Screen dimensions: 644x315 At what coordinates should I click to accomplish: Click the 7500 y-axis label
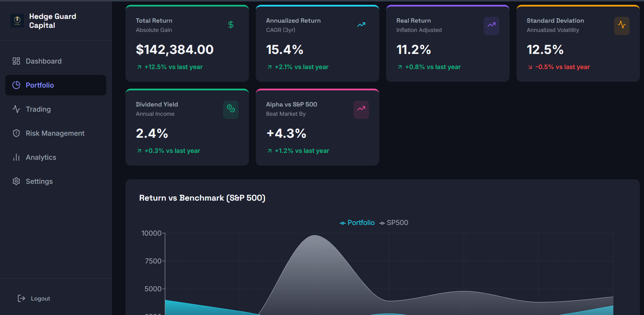pos(153,261)
